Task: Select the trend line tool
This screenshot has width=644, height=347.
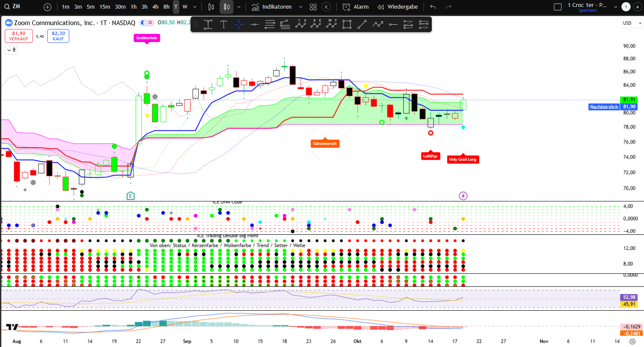Action: pyautogui.click(x=362, y=25)
